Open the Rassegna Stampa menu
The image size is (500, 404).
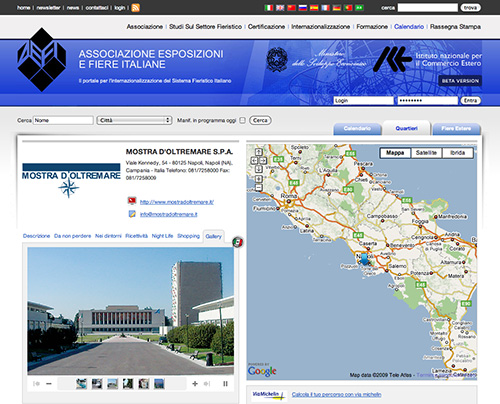[x=455, y=27]
